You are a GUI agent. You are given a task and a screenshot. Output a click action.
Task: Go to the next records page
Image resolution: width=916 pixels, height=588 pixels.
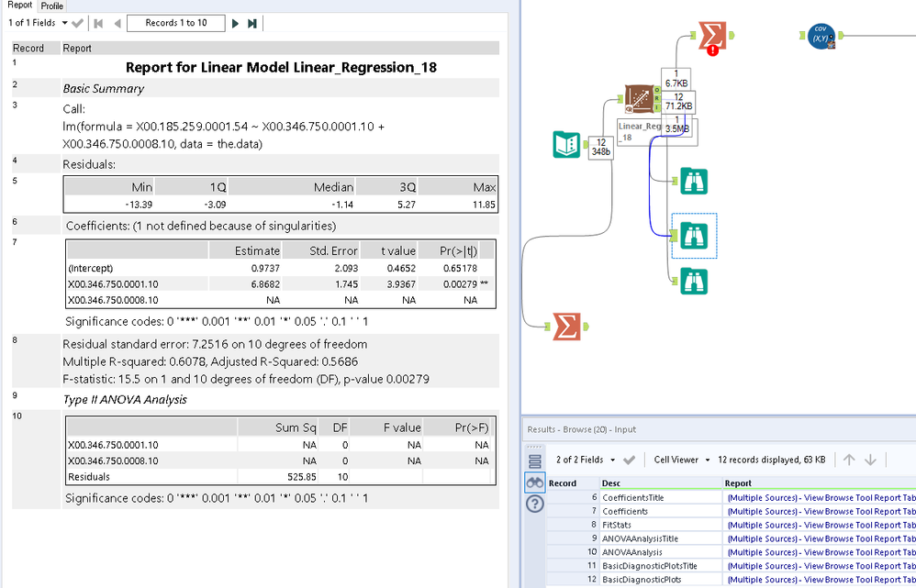(x=235, y=23)
